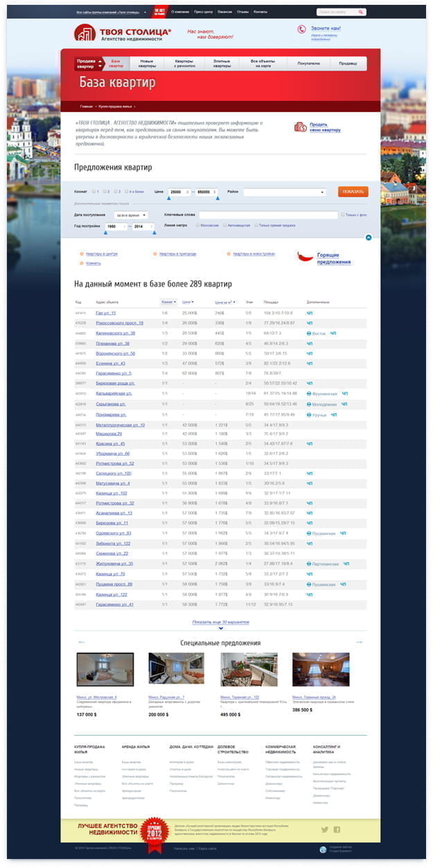The height and width of the screenshot is (868, 433).
Task: Click the Facebook icon in the footer
Action: [x=337, y=829]
